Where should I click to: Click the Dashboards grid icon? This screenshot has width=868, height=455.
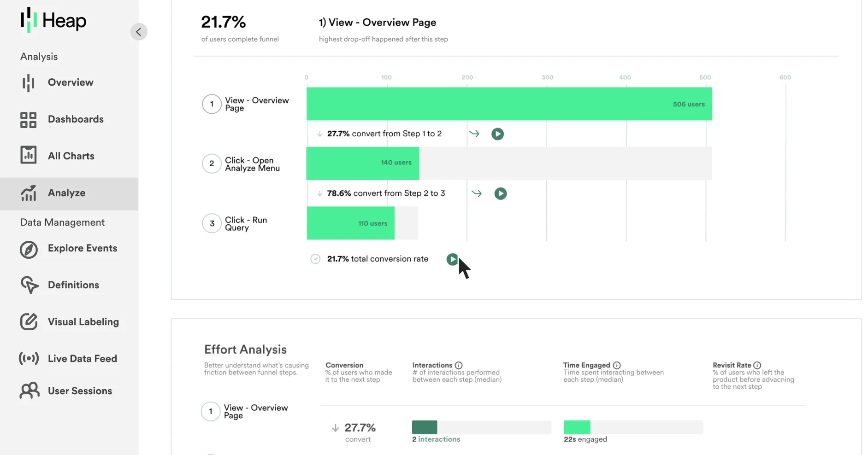click(28, 120)
